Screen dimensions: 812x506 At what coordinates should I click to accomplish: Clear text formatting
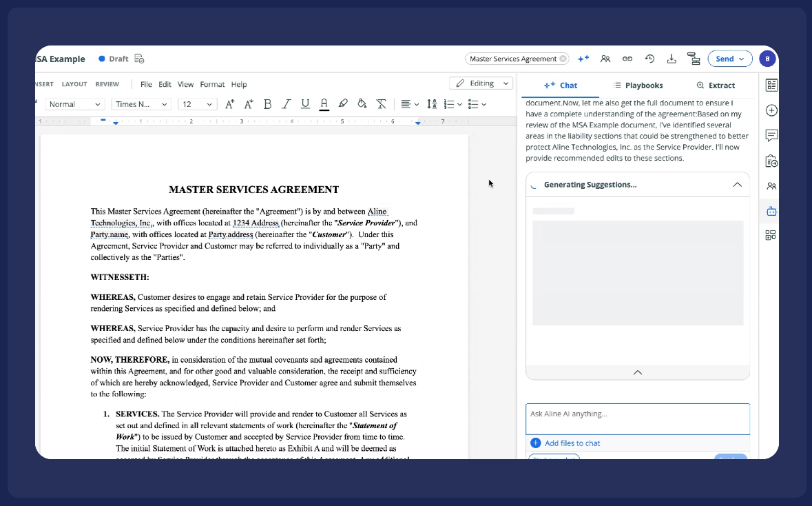click(x=381, y=104)
